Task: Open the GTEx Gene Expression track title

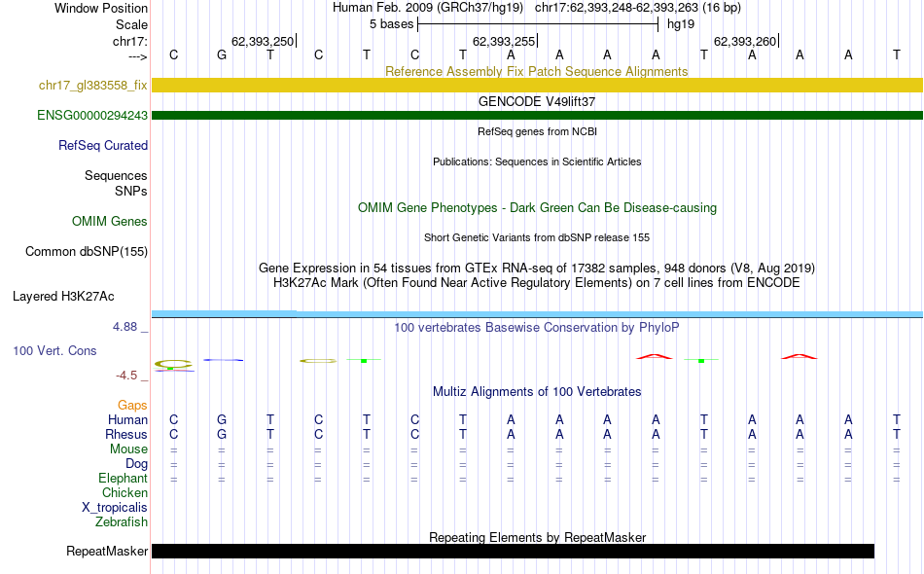Action: [537, 269]
